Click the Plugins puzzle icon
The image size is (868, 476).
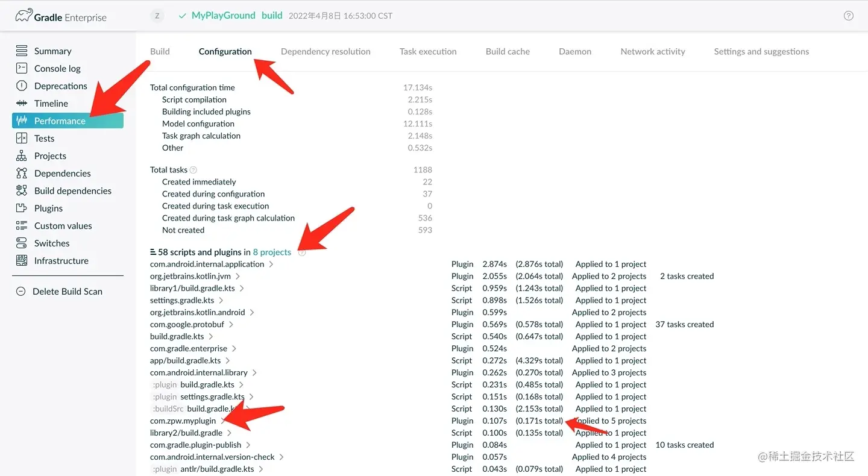tap(22, 208)
